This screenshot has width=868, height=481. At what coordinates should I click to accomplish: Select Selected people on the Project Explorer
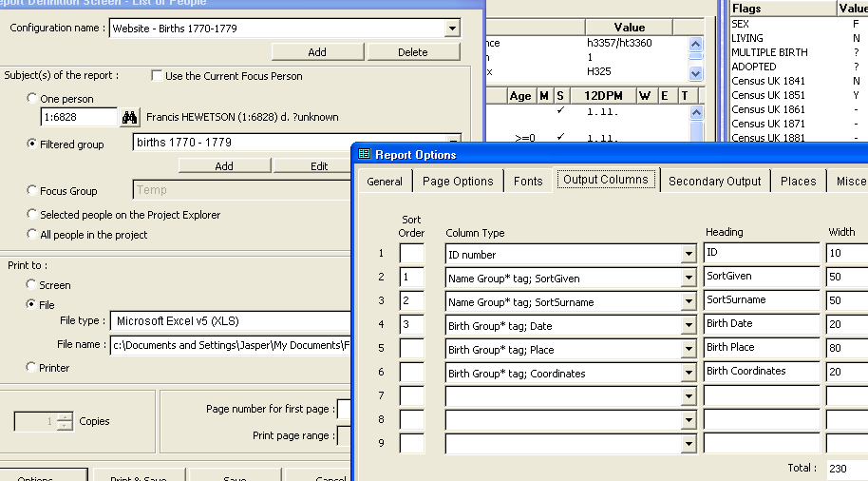(31, 214)
